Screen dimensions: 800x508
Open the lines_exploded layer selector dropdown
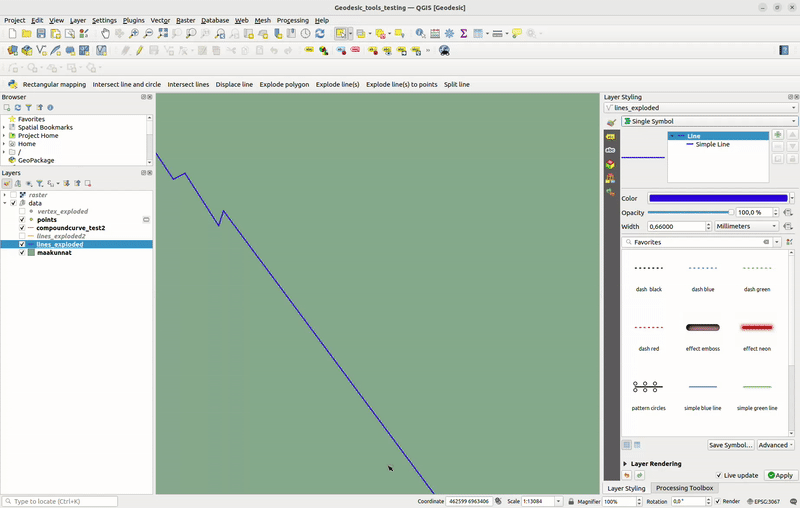[x=700, y=108]
